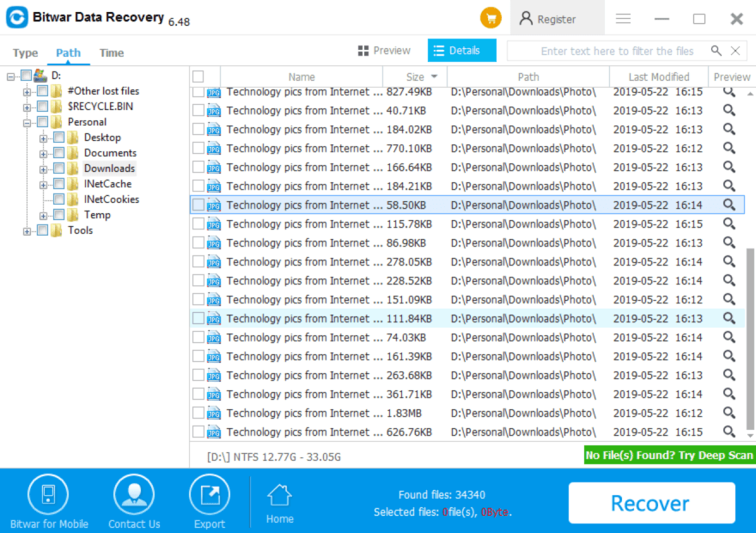This screenshot has height=533, width=756.
Task: Click JPG icon of the 263.68KB file
Action: [214, 376]
